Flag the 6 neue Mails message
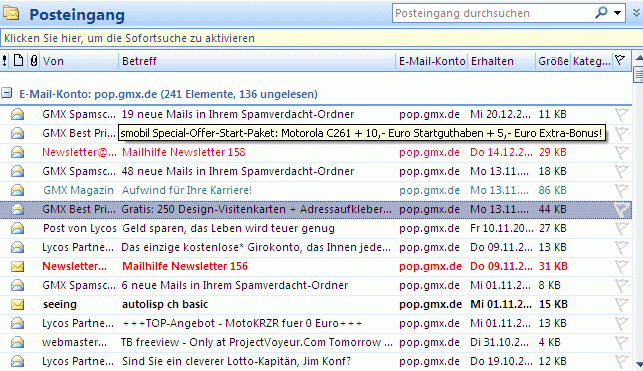The image size is (643, 371). [x=621, y=285]
